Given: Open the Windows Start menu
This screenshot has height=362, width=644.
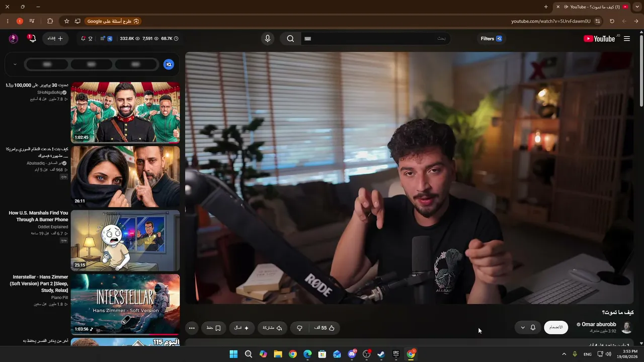Looking at the screenshot, I should click(x=233, y=354).
